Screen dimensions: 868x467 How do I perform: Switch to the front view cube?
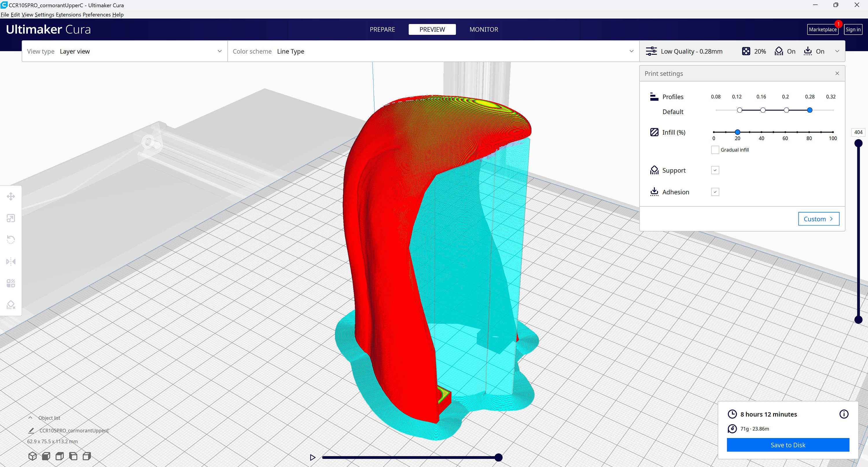46,456
